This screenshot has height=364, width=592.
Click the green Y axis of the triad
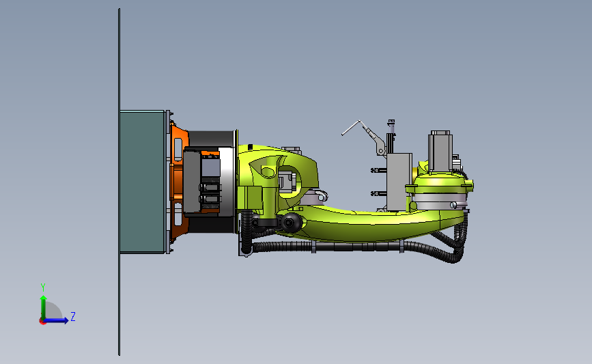click(44, 307)
